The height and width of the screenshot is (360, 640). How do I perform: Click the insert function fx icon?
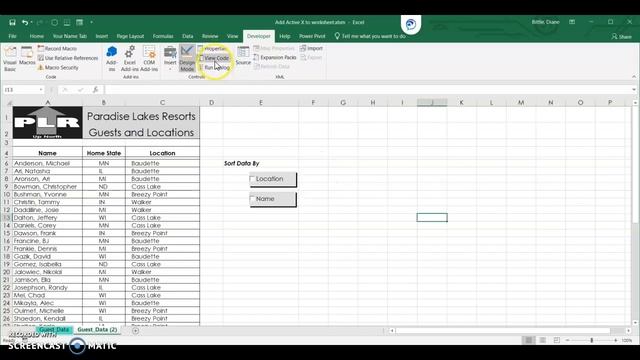tap(96, 89)
